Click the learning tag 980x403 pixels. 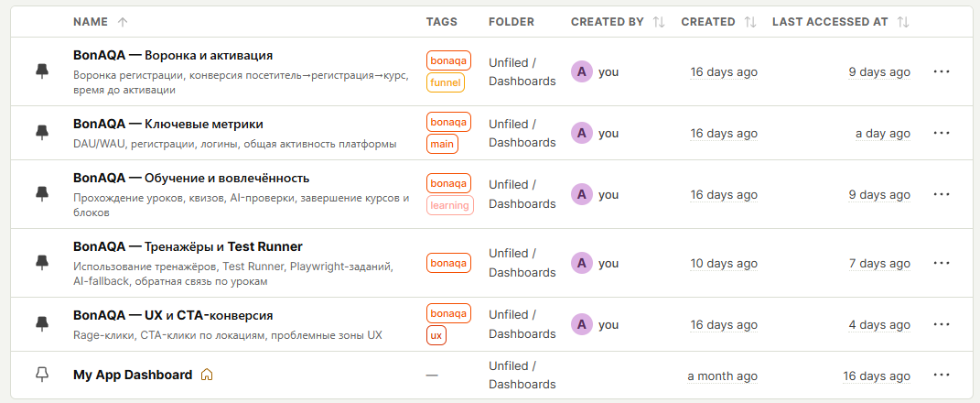(x=449, y=205)
